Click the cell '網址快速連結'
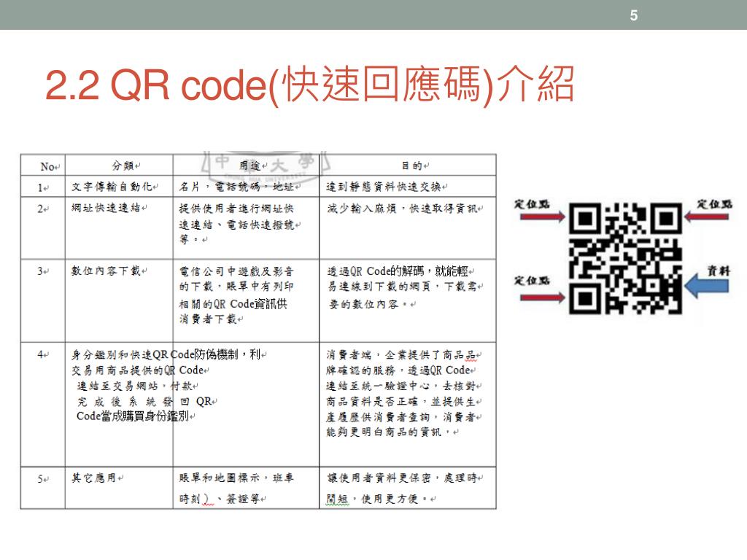The width and height of the screenshot is (747, 560). click(x=119, y=228)
